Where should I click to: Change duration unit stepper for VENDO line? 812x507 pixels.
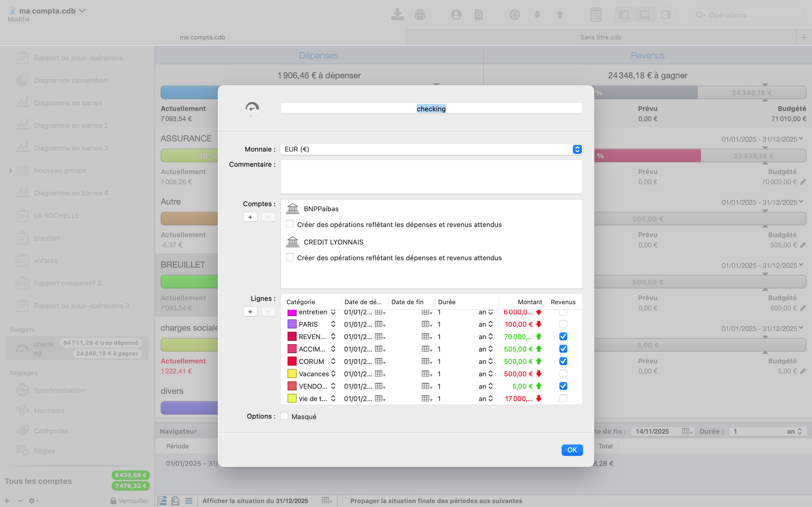(491, 386)
